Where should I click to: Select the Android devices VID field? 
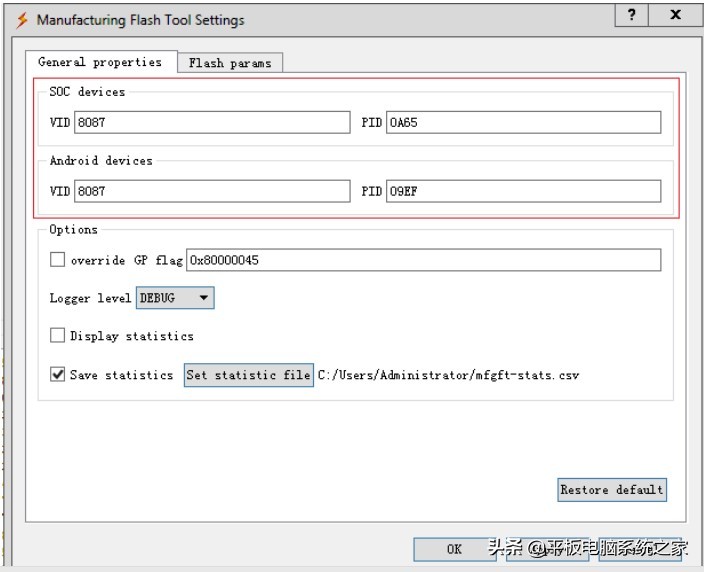click(x=212, y=191)
